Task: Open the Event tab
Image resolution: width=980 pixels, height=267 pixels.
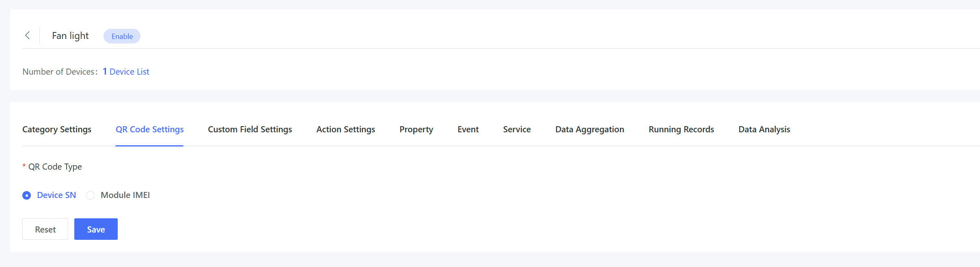Action: (468, 129)
